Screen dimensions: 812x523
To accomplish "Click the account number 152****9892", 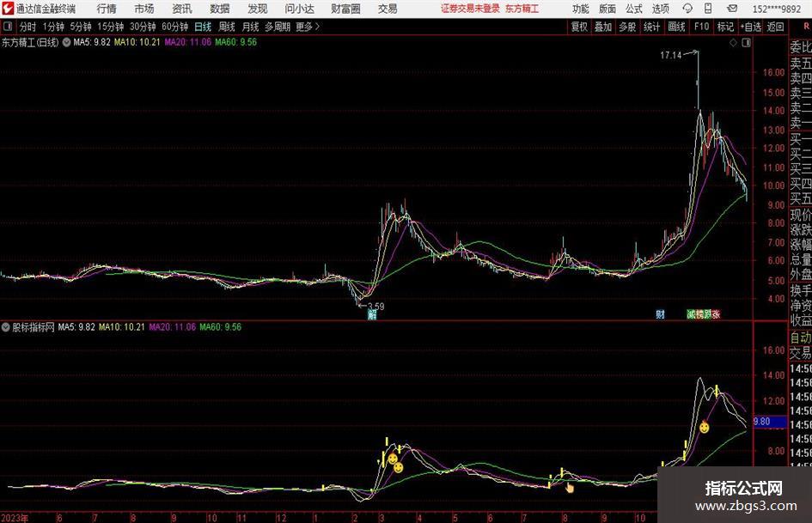I will [x=776, y=9].
